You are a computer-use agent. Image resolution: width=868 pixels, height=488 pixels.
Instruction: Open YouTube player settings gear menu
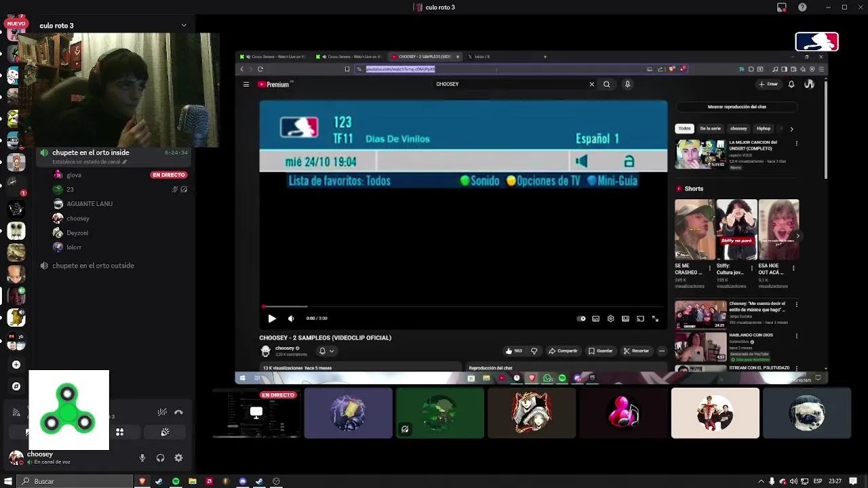click(610, 319)
